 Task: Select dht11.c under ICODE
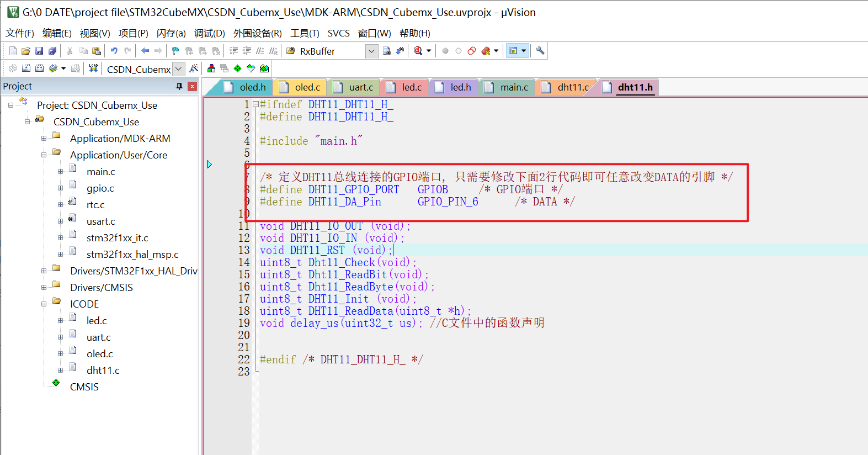[103, 371]
